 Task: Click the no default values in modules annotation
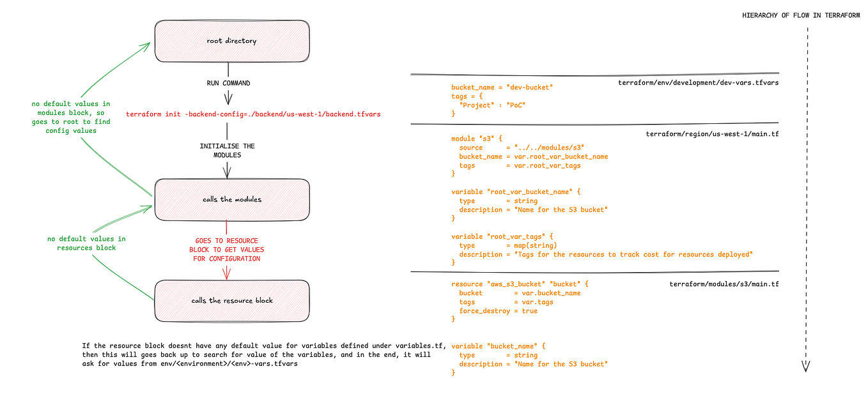tap(70, 117)
